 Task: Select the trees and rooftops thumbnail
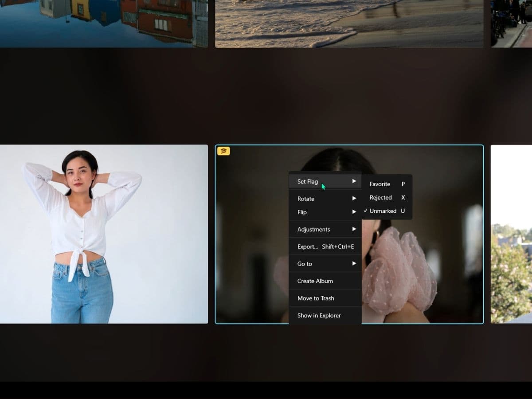pyautogui.click(x=511, y=234)
